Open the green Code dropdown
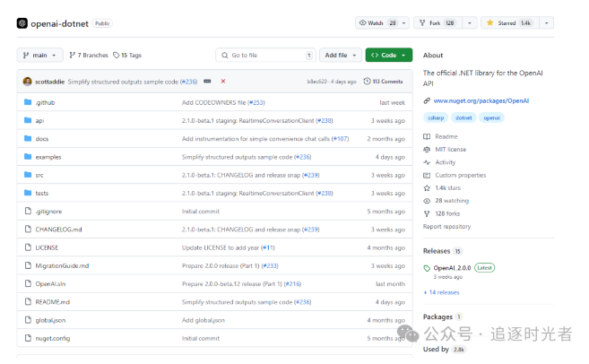Viewport: 589px width, 364px height. point(389,56)
